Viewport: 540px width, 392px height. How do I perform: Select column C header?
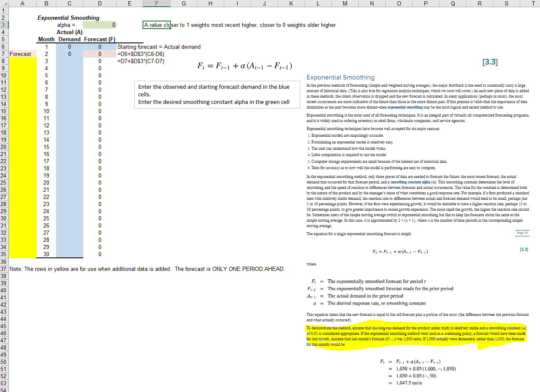click(69, 3)
